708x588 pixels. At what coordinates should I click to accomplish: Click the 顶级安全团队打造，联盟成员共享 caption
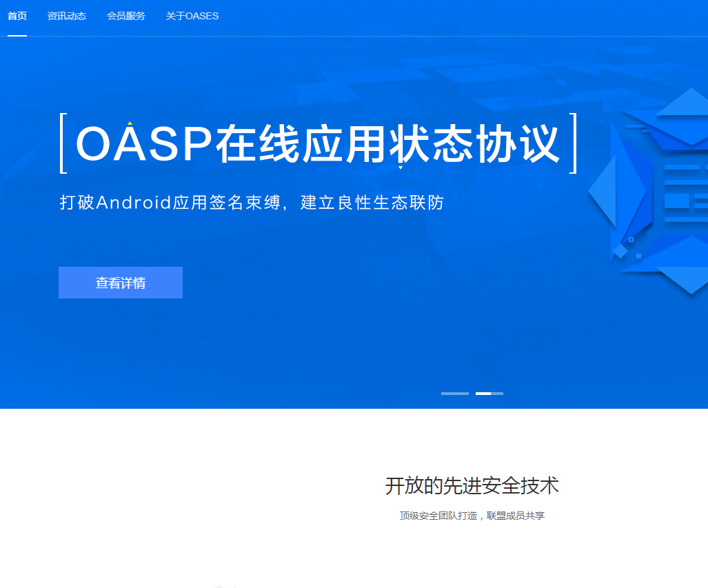(472, 516)
